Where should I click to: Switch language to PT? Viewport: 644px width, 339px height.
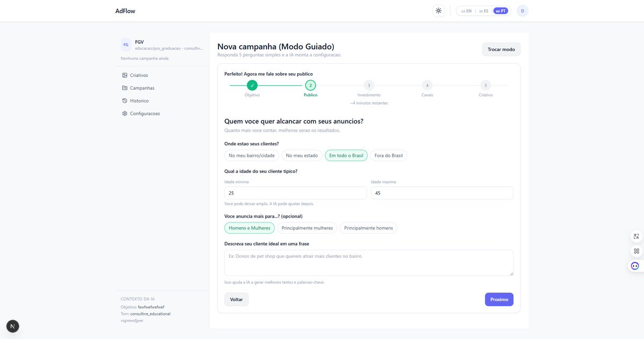[501, 11]
